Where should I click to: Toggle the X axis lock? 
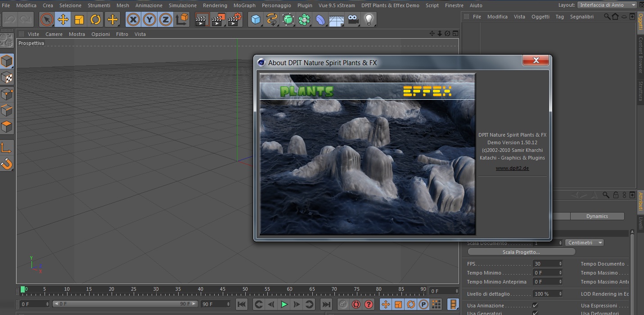[133, 19]
